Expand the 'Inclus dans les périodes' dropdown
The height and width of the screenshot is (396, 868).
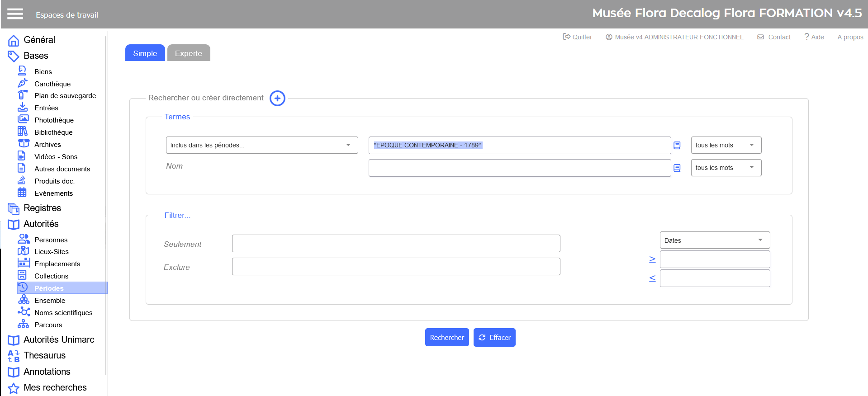click(x=261, y=145)
